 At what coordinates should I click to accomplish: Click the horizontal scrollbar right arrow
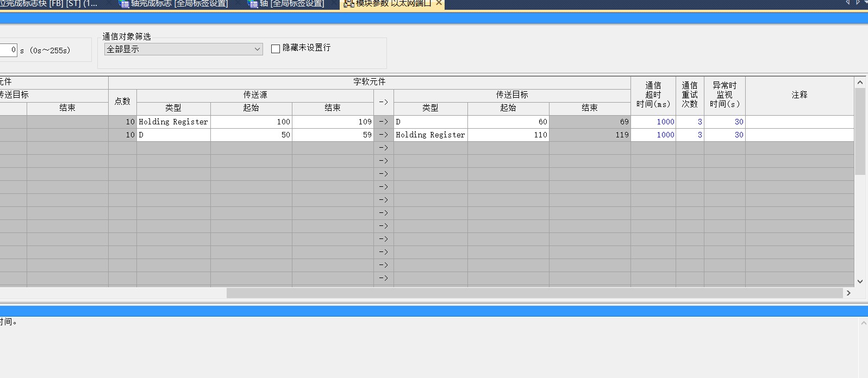[848, 293]
